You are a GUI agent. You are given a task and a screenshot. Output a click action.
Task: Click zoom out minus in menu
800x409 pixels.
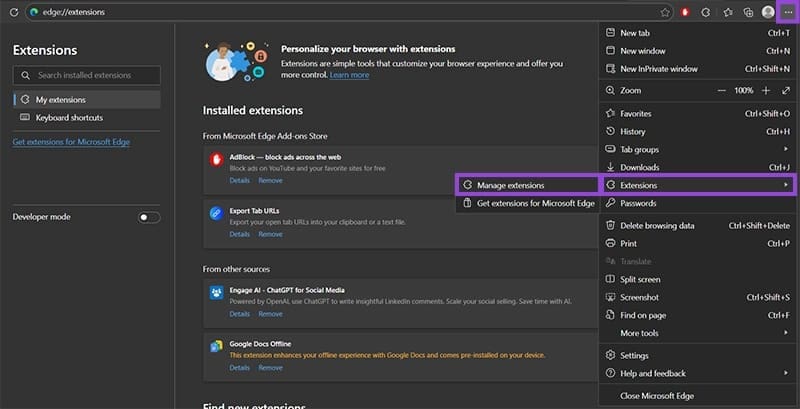(x=721, y=90)
